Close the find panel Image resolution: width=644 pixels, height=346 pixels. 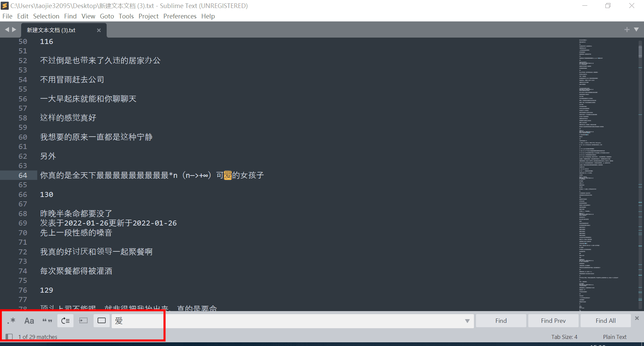pos(637,318)
